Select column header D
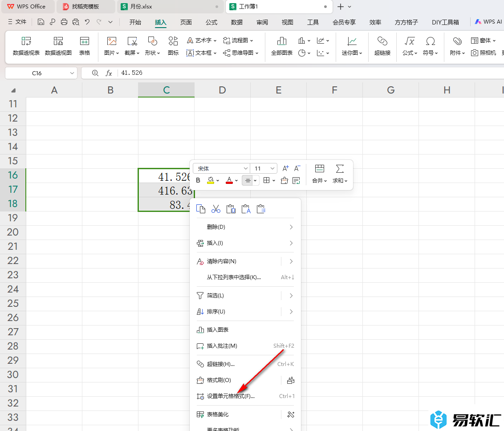This screenshot has width=504, height=431. pyautogui.click(x=223, y=90)
